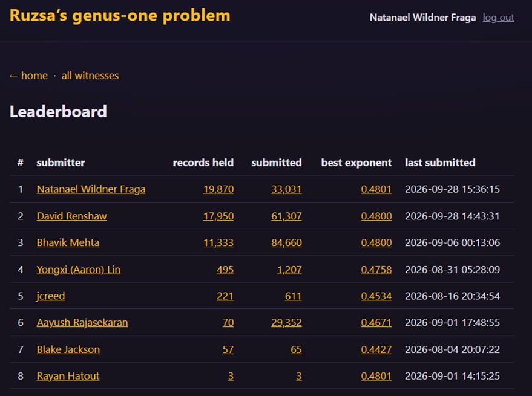Open submitter Natanael Wildner Fraga in table
Screen dimensions: 532x396
click(x=91, y=189)
